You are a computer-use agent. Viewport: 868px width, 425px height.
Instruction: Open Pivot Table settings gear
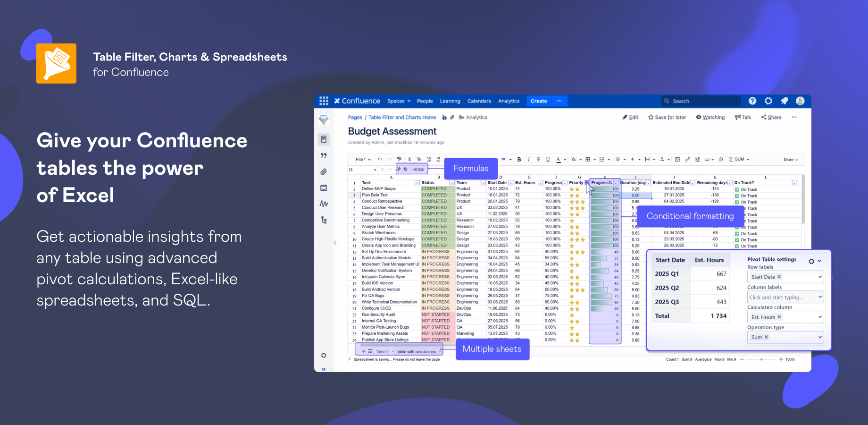[x=811, y=261]
